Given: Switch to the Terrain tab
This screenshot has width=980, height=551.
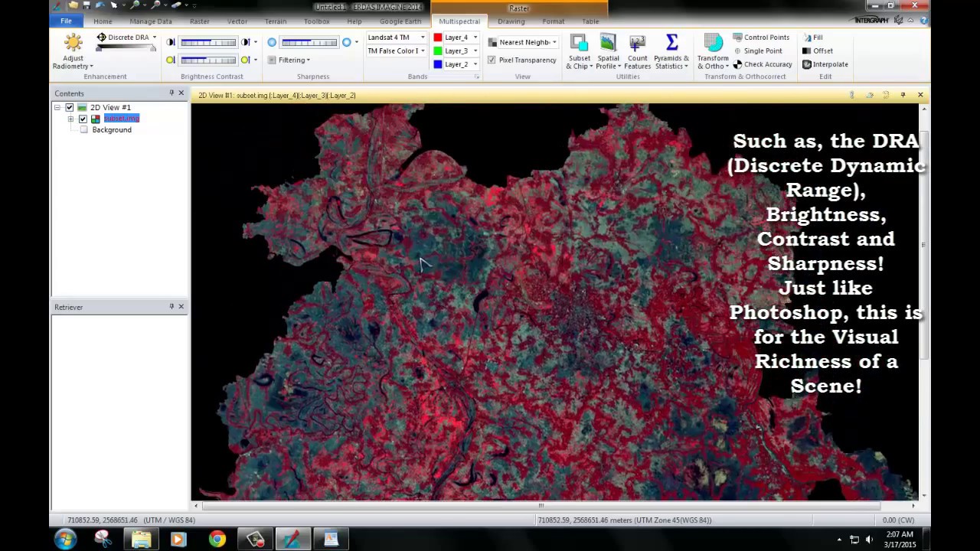Looking at the screenshot, I should point(276,21).
